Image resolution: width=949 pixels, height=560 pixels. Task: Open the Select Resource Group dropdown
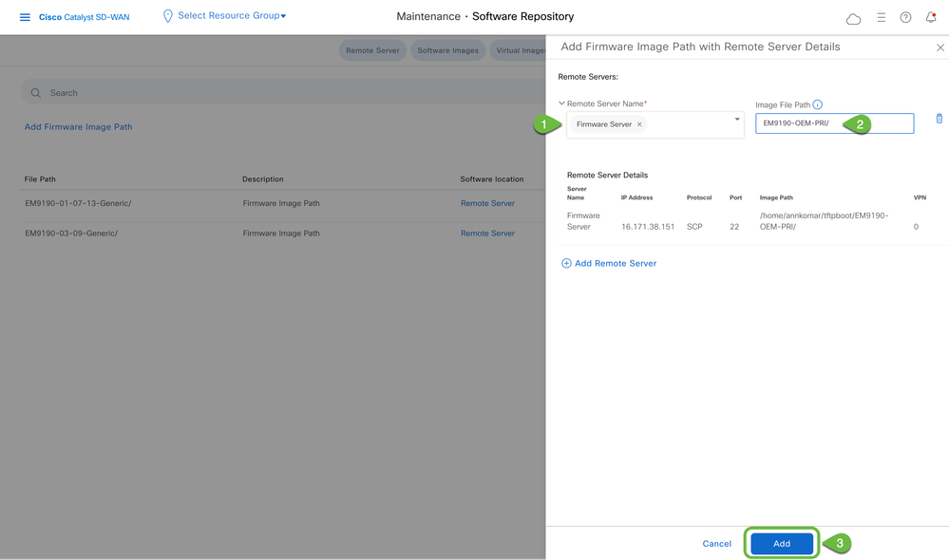(x=232, y=16)
